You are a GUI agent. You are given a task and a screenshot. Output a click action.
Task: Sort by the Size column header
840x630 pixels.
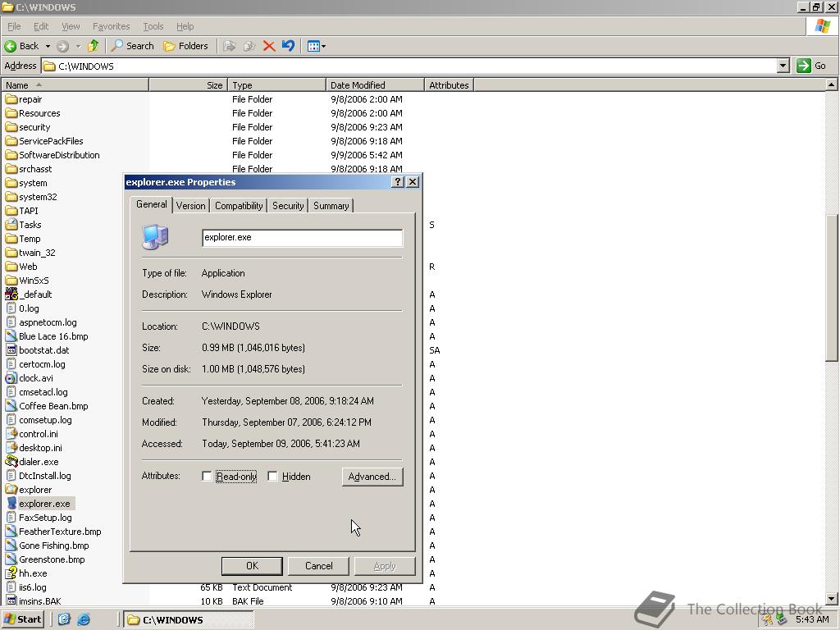pyautogui.click(x=189, y=85)
